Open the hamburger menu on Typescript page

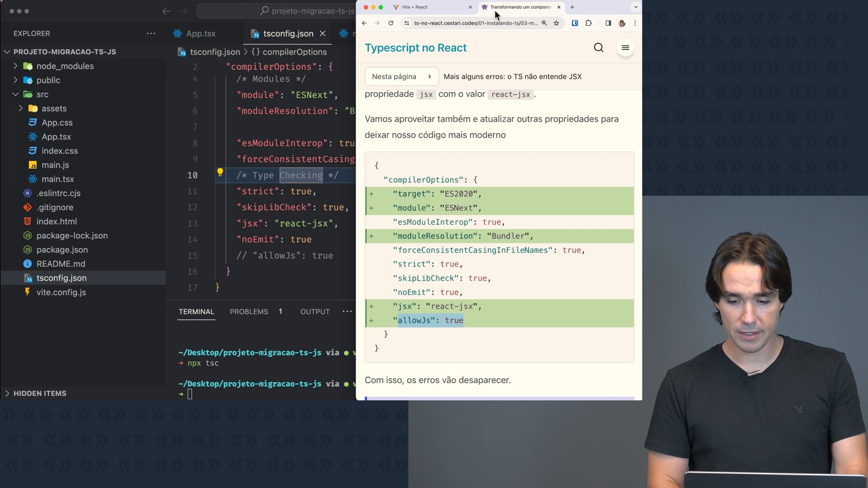pos(625,48)
